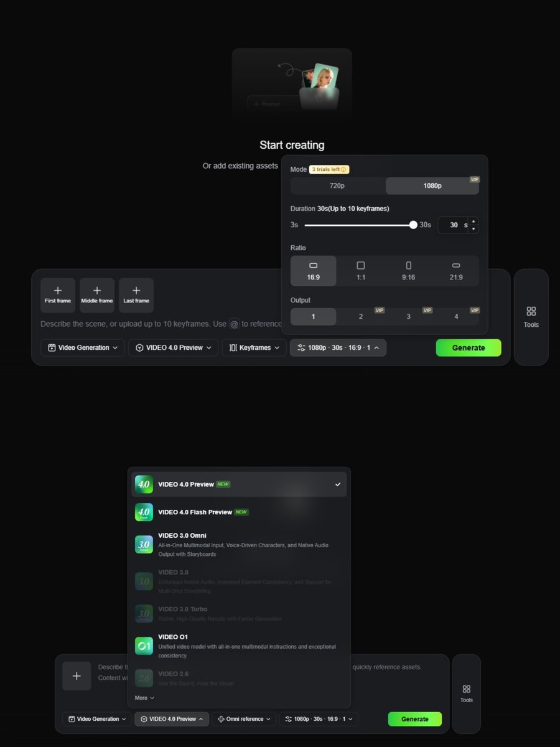
Task: Click the VIDEO 4.0 Flash Preview model icon
Action: coord(144,512)
